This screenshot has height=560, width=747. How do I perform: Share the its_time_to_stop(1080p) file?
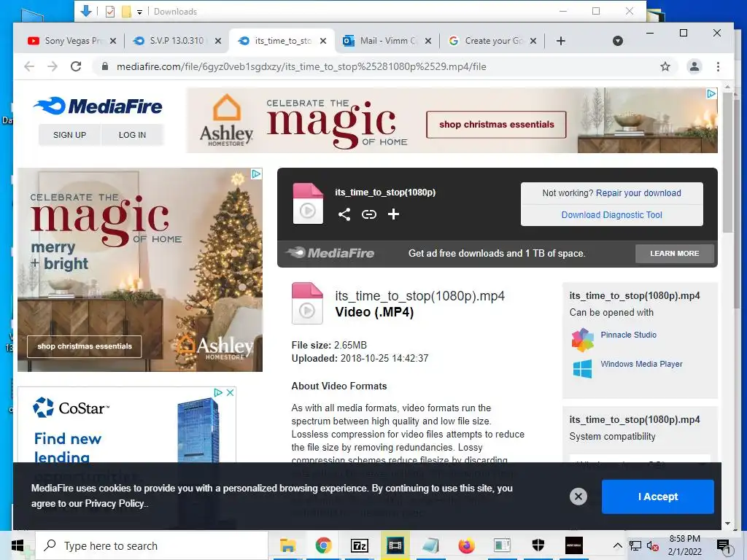[344, 214]
